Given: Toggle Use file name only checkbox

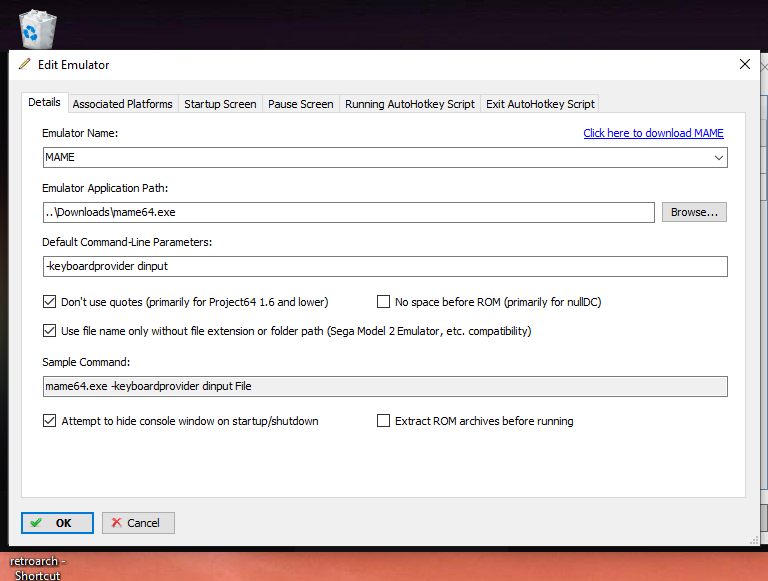Looking at the screenshot, I should coord(49,331).
